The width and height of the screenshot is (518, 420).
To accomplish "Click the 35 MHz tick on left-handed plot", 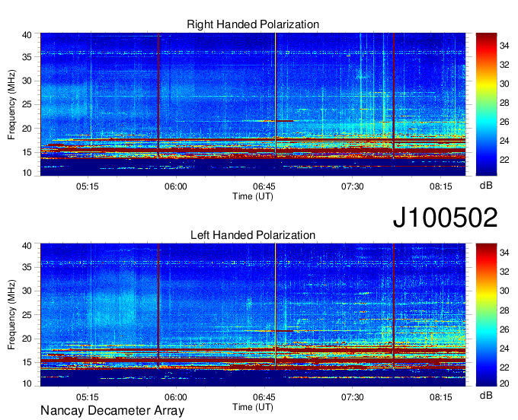I will [27, 267].
